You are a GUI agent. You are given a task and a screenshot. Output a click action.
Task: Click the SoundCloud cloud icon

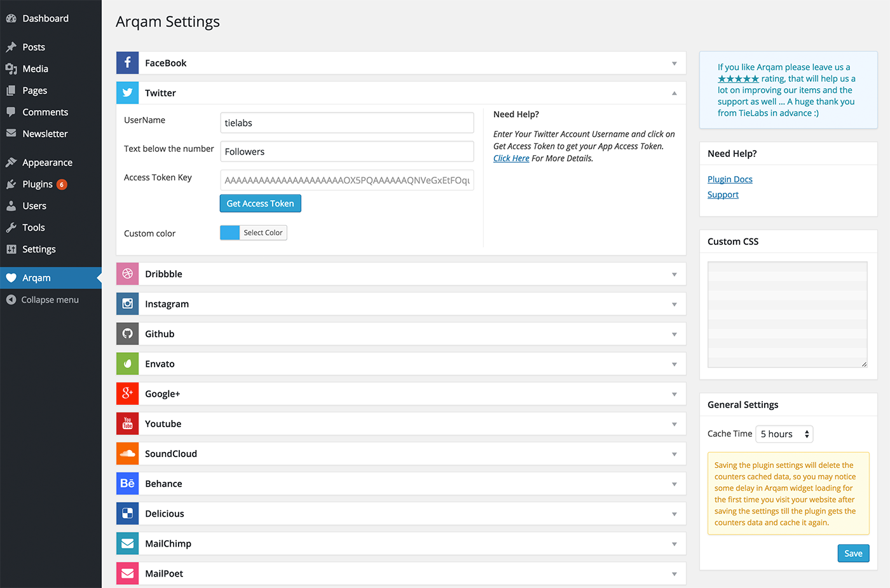pyautogui.click(x=127, y=453)
